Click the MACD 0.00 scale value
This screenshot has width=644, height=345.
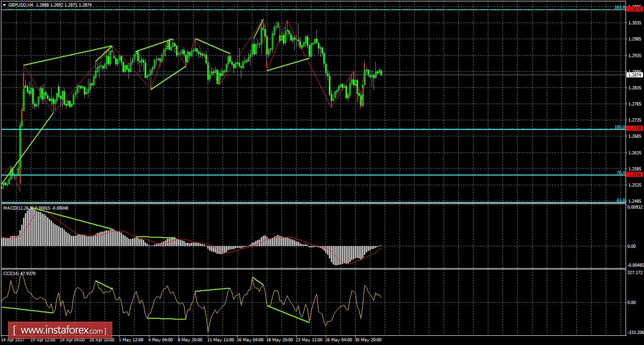tap(632, 246)
